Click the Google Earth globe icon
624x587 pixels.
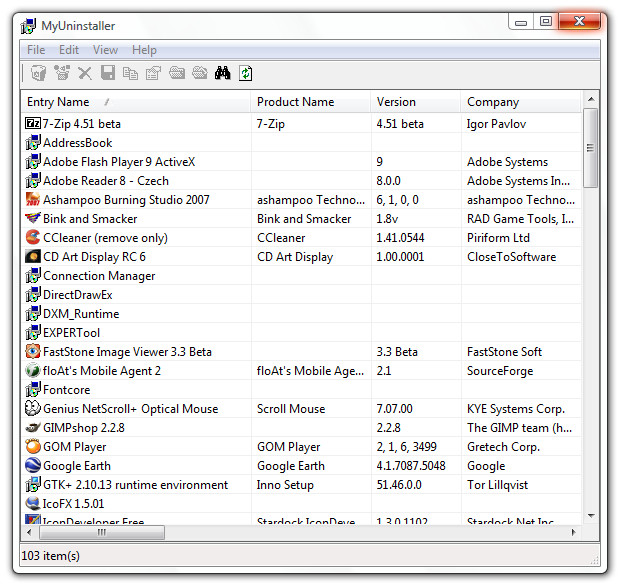click(33, 465)
